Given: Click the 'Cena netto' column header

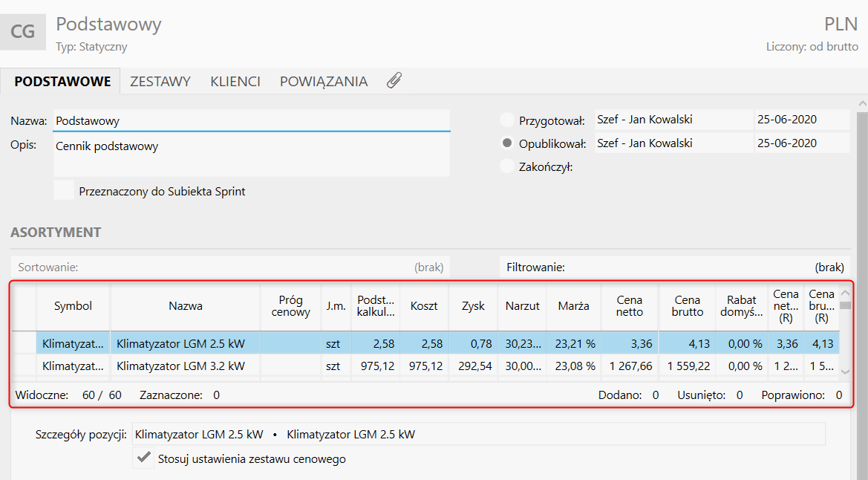Looking at the screenshot, I should point(629,305).
